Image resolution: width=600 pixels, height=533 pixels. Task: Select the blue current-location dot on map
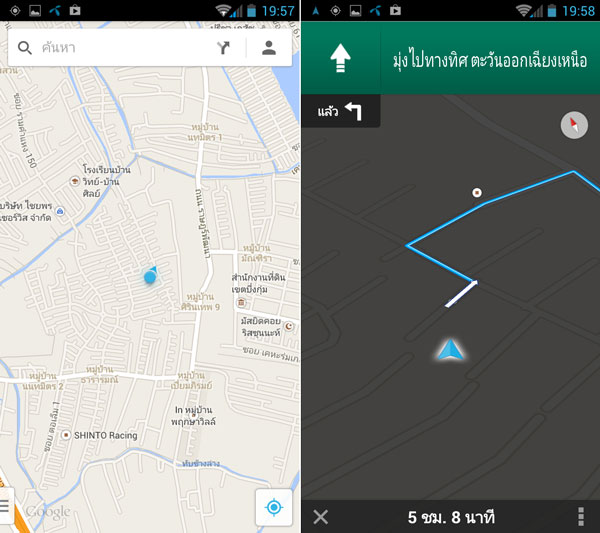coord(150,276)
